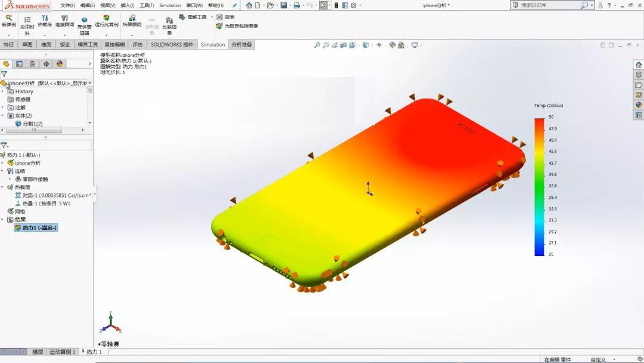Click the Print icon
The height and width of the screenshot is (363, 644).
[296, 5]
